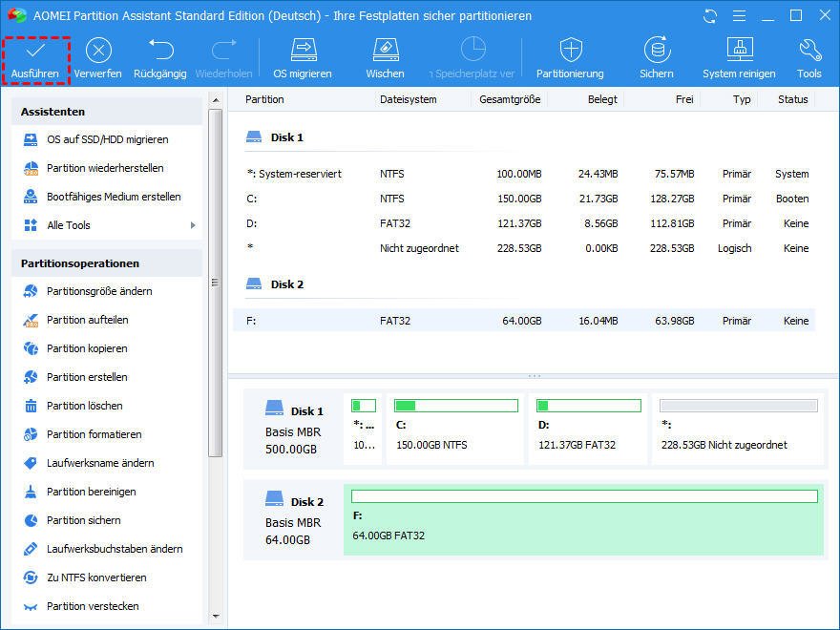Choose Partitionsgröße ändern in sidebar

tap(99, 291)
